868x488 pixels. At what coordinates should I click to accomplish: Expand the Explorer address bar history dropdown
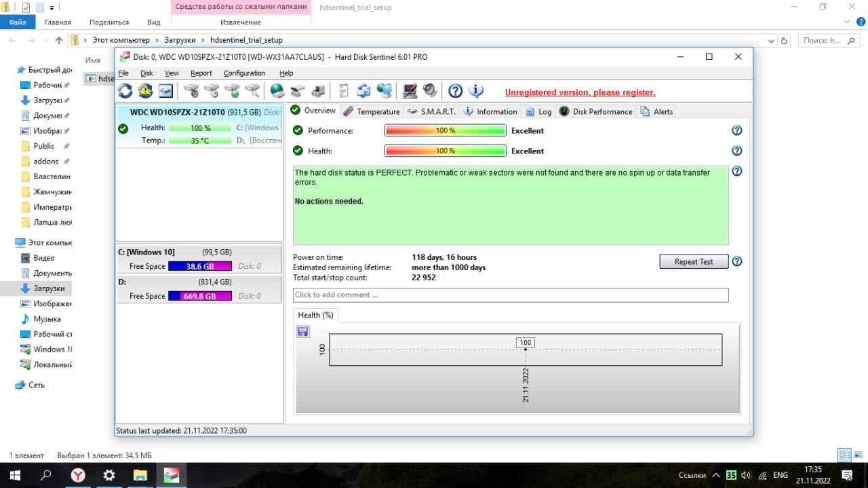click(771, 40)
